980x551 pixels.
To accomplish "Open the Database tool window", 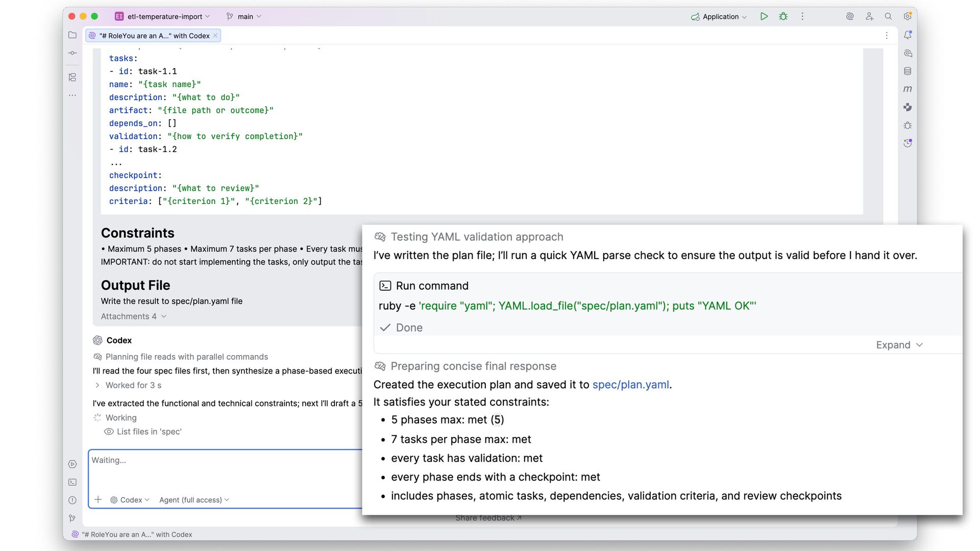I will point(908,71).
